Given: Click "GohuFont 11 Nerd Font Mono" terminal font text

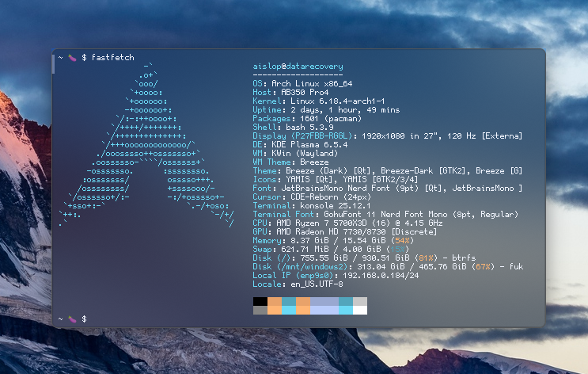Looking at the screenshot, I should 385,214.
